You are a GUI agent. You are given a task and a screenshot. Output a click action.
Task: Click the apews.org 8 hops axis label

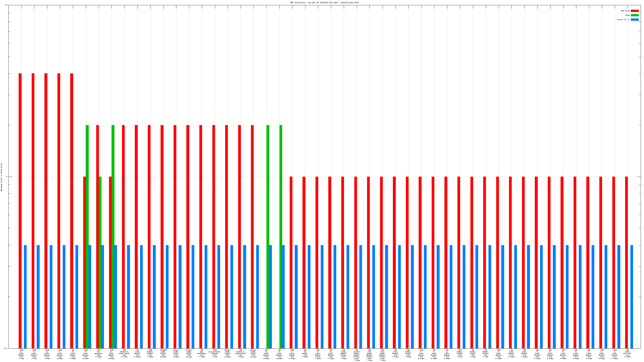tap(305, 353)
